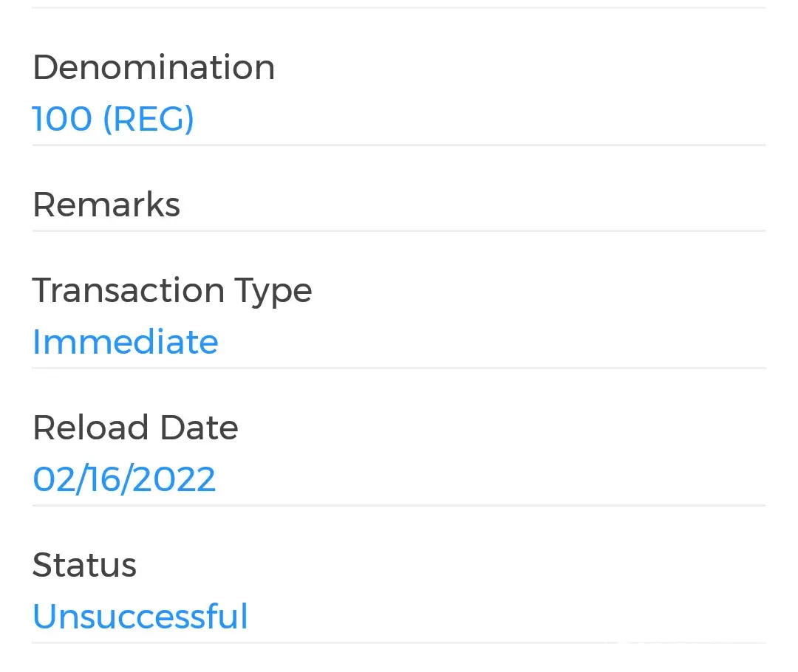Click the word Date in Reload Date

(x=199, y=428)
